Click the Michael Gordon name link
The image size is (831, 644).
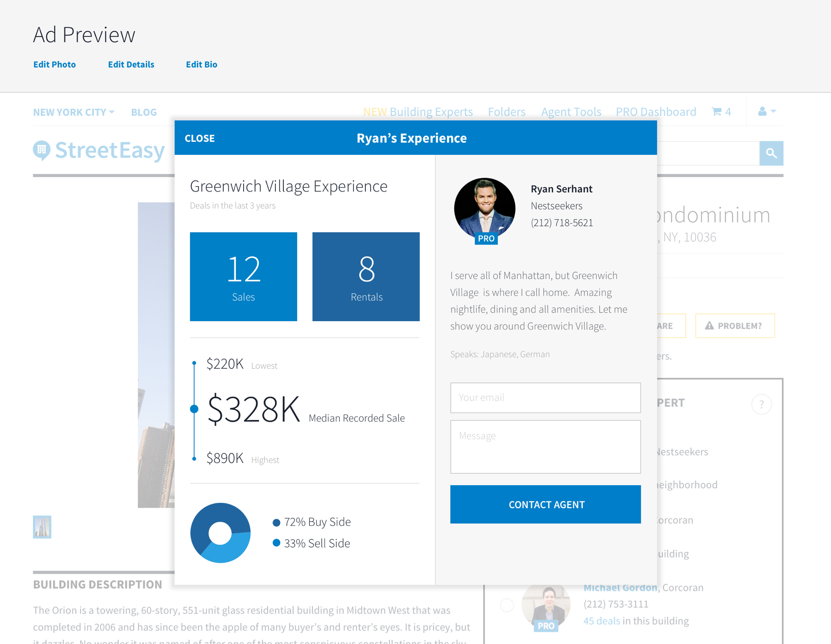pyautogui.click(x=620, y=587)
